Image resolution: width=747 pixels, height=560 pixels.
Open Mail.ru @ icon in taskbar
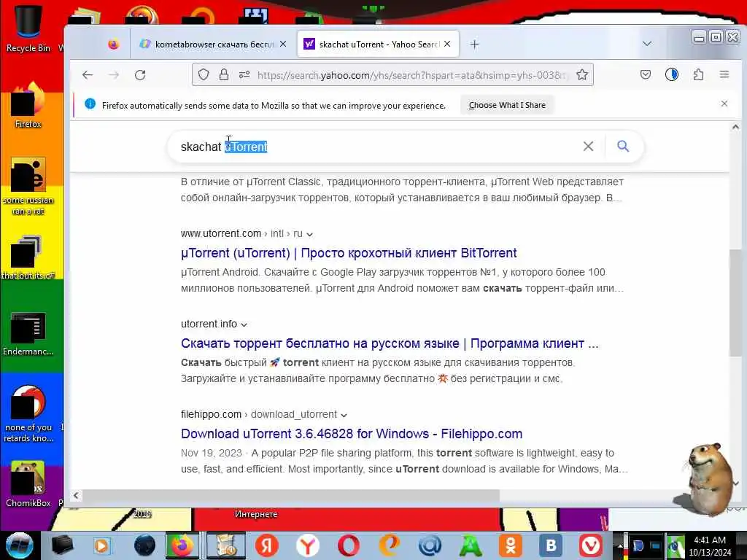430,545
